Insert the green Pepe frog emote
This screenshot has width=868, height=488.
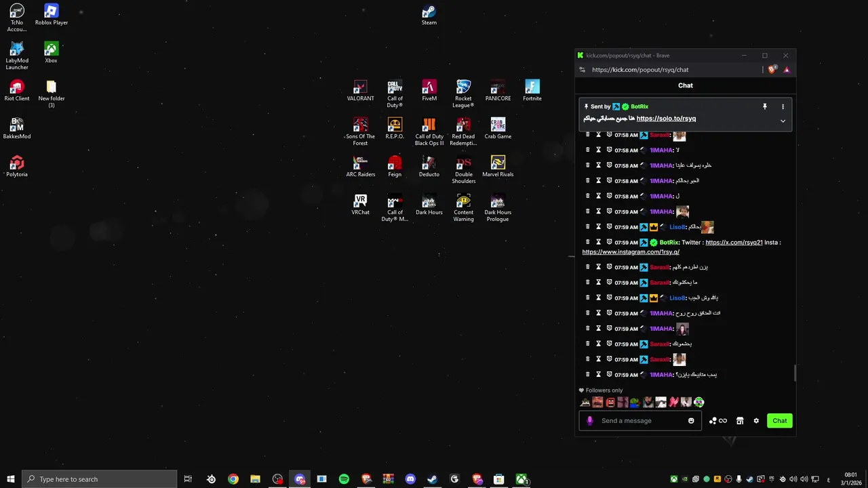pos(635,403)
